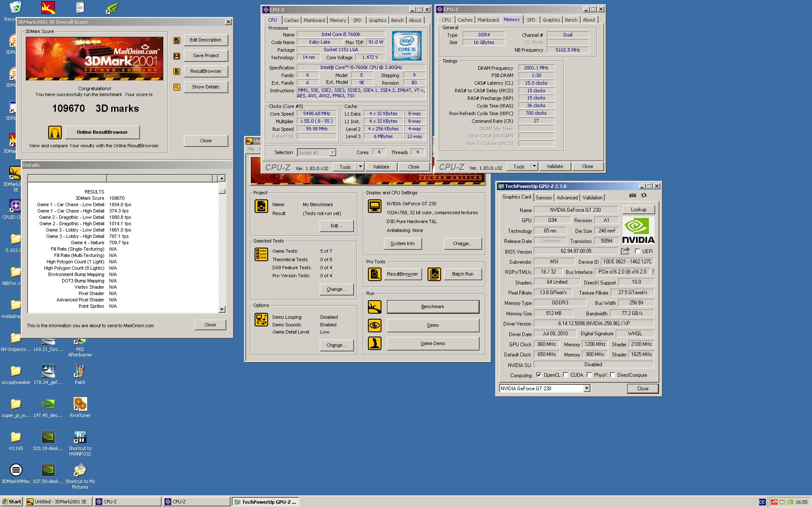812x508 pixels.
Task: Click the Save Project floppy icon
Action: point(177,56)
